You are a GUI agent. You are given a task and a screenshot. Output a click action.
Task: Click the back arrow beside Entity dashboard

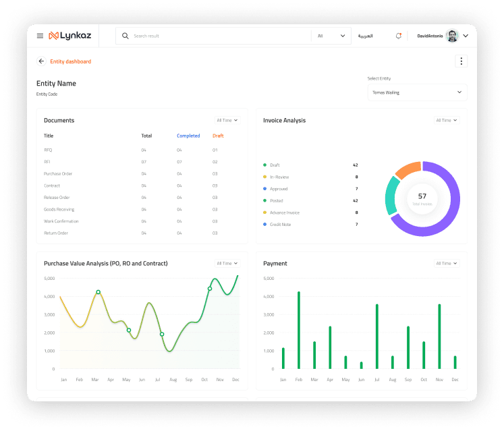[x=41, y=61]
